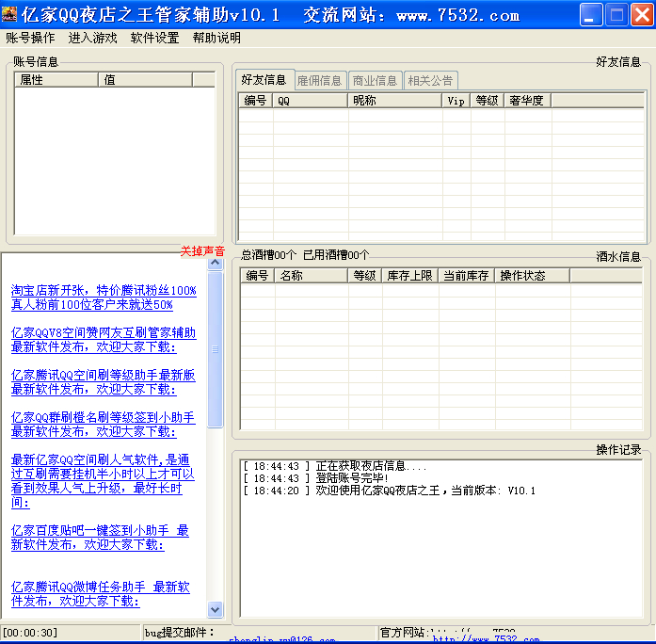Viewport: 656px width, 644px height.
Task: Click the red 关掉声音 link
Action: click(202, 251)
